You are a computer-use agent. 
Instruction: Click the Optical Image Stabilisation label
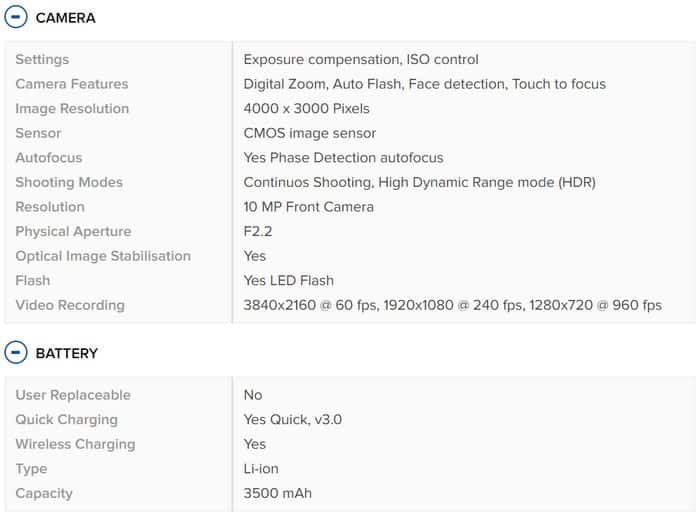click(x=103, y=256)
